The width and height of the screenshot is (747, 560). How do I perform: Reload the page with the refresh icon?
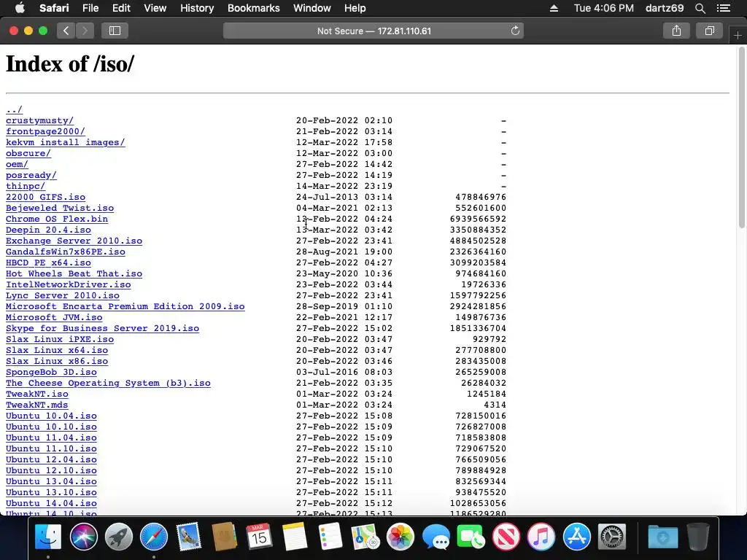515,31
